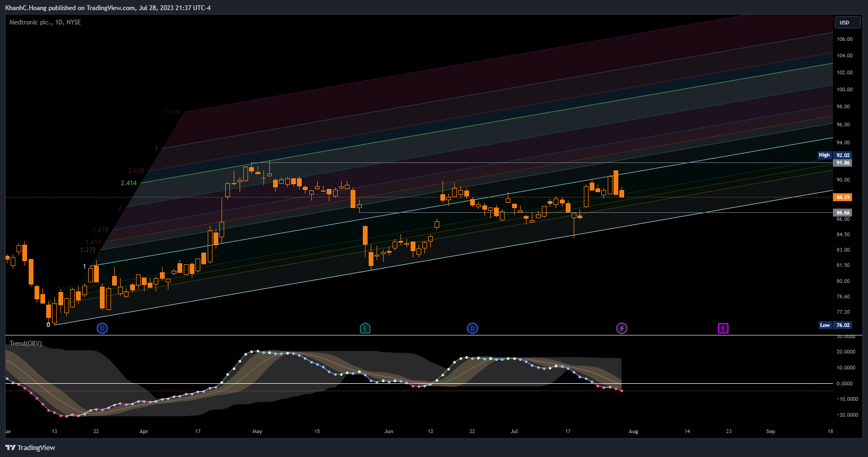Click the 91.86 horizontal line price tag
The image size is (868, 457).
click(x=843, y=163)
